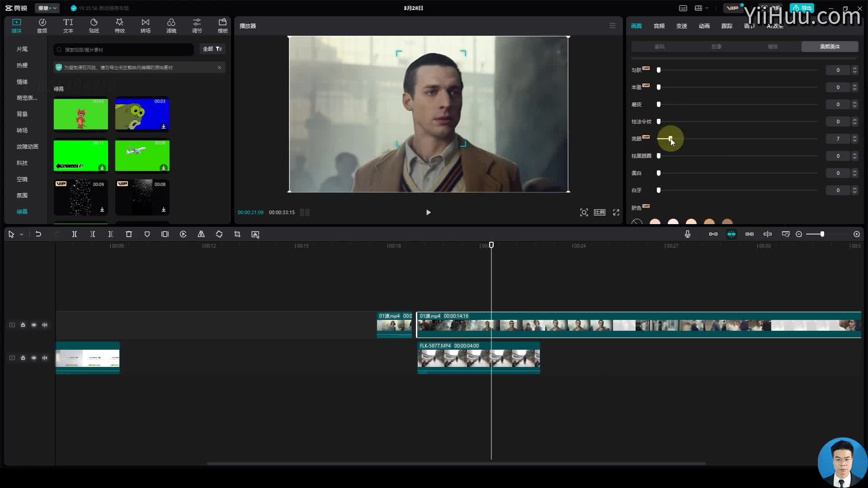Image resolution: width=868 pixels, height=488 pixels.
Task: Select the 故障动画 category in sidebar
Action: (x=28, y=146)
